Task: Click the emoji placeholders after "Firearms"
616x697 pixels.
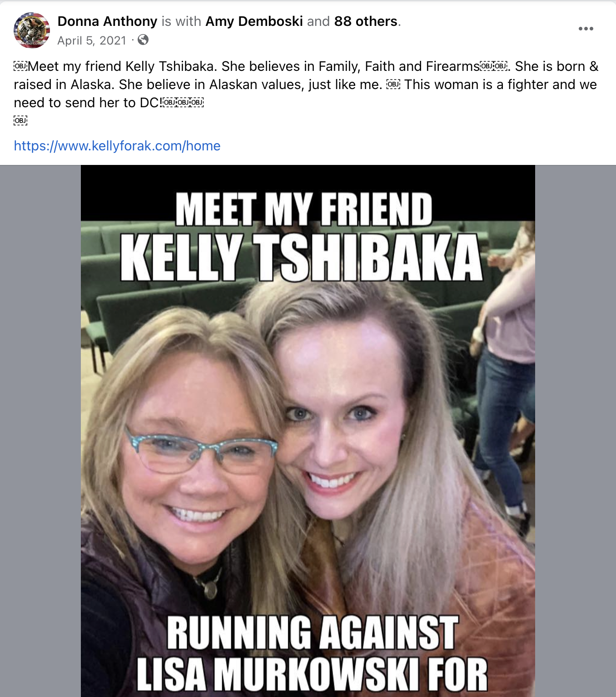Action: click(494, 66)
